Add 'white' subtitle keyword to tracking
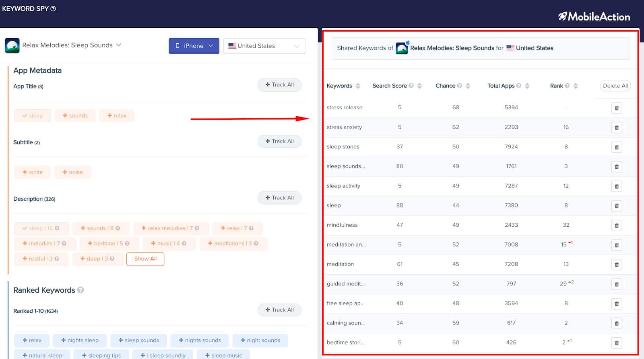The image size is (644, 359). (x=33, y=172)
